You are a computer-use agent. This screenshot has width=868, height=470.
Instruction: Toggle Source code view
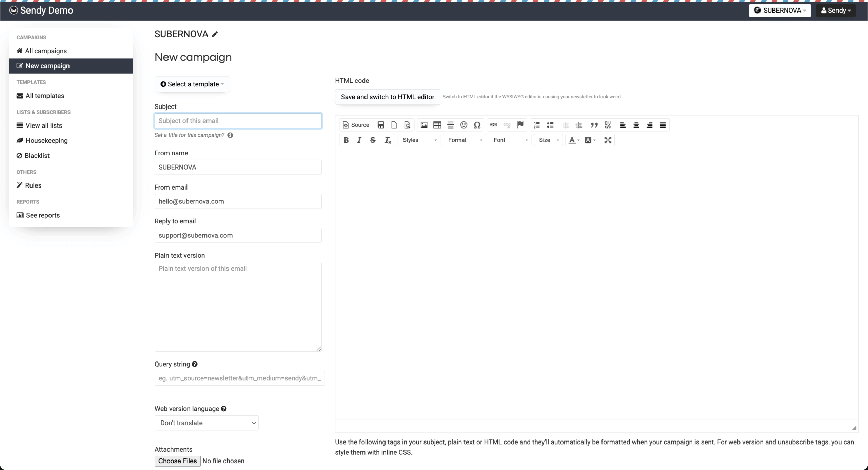coord(356,125)
